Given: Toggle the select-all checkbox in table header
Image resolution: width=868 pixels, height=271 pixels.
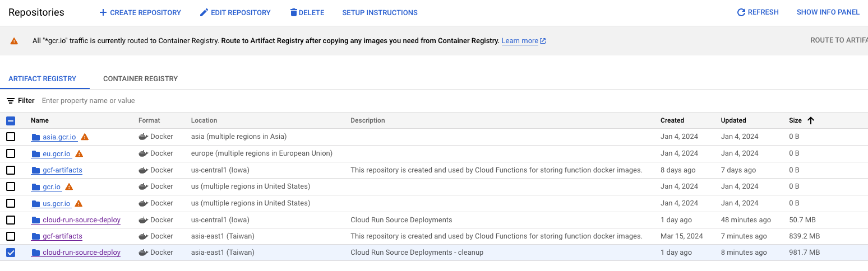Looking at the screenshot, I should (11, 120).
